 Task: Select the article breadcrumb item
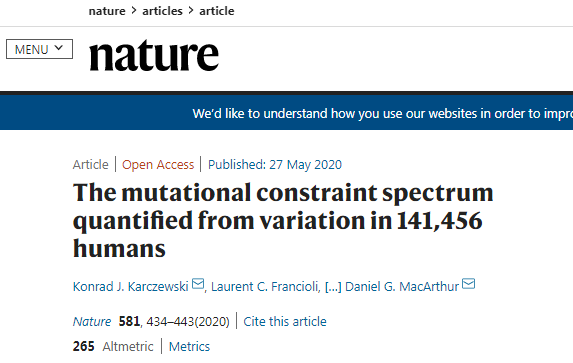tap(217, 11)
